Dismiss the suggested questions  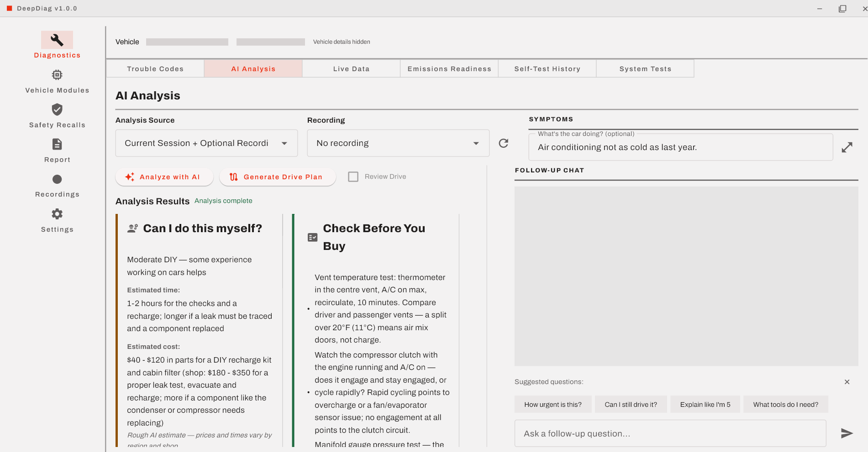[847, 382]
